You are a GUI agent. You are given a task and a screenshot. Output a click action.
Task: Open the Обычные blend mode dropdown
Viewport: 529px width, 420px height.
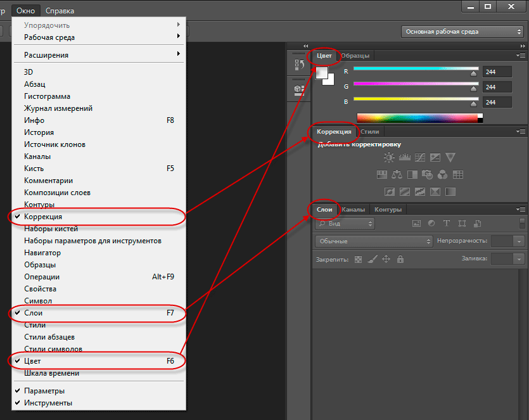[374, 241]
